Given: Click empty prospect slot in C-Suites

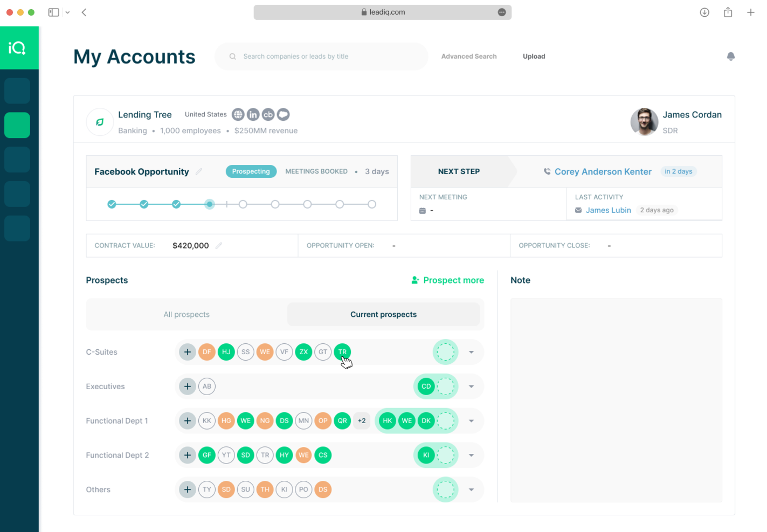Looking at the screenshot, I should [446, 352].
